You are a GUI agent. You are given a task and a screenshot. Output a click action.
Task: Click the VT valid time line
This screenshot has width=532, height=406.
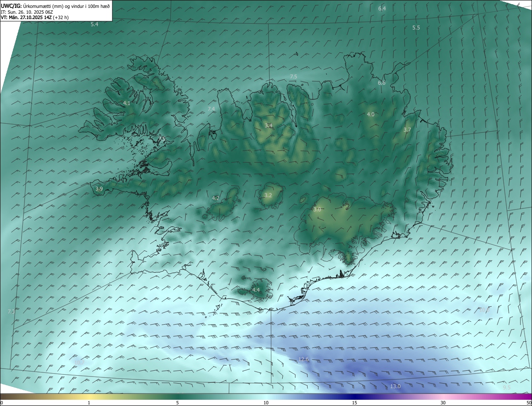[x=34, y=17]
